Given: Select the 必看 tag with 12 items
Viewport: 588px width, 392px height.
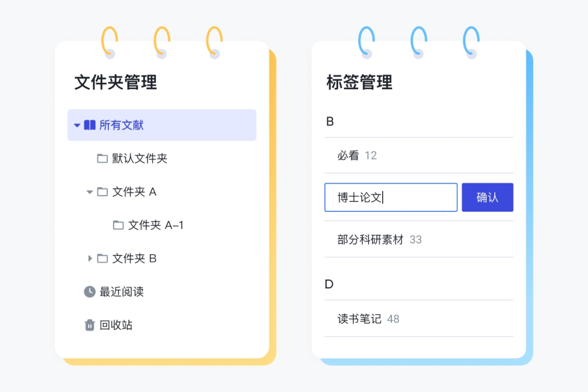Looking at the screenshot, I should pos(419,155).
